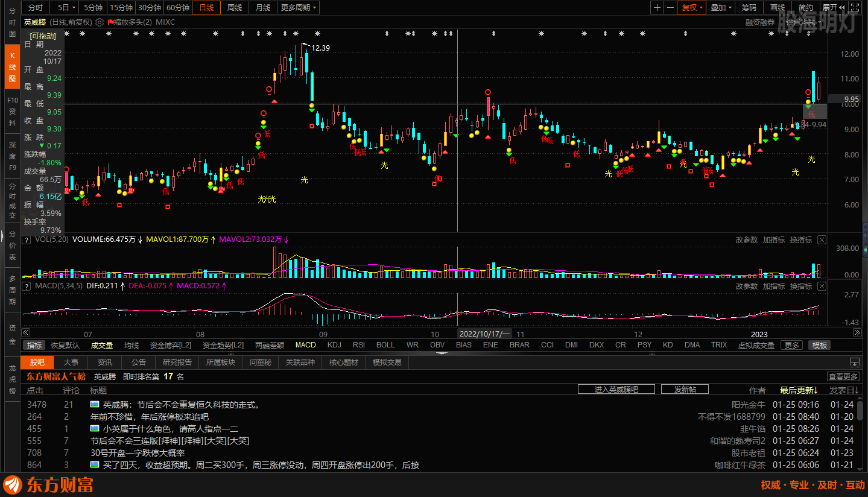Zoom out chart with minus icon
The width and height of the screenshot is (868, 497).
tap(670, 7)
